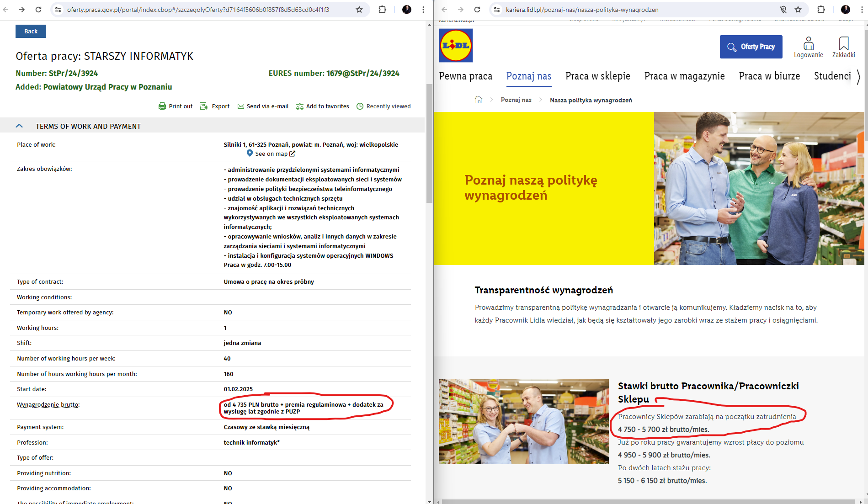
Task: Click the 'jedna zmiana' shift value
Action: (x=242, y=343)
